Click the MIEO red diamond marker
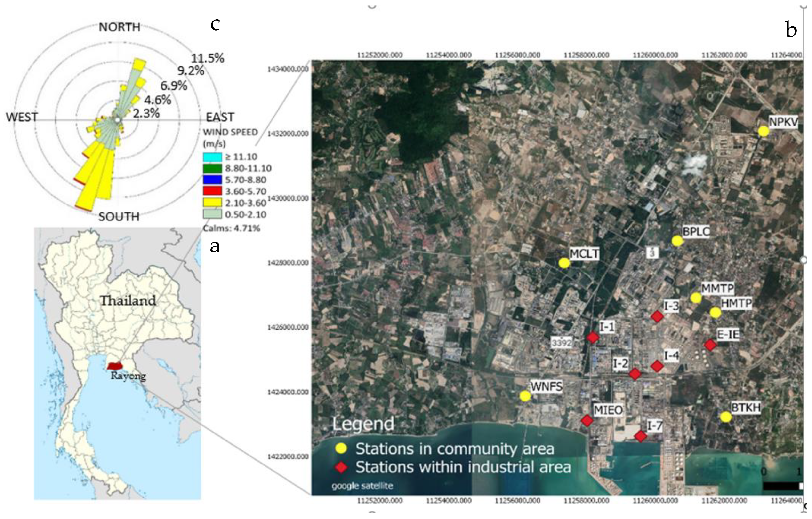Viewport: 812px width, 519px height. point(587,421)
